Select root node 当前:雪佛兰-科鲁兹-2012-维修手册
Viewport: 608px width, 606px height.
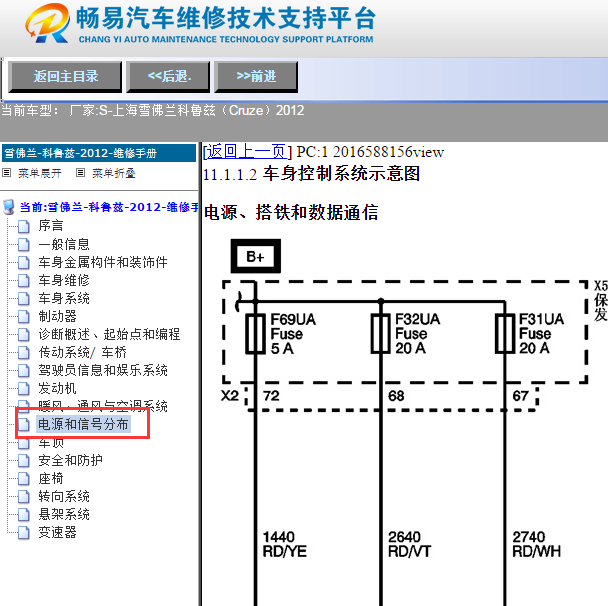109,207
